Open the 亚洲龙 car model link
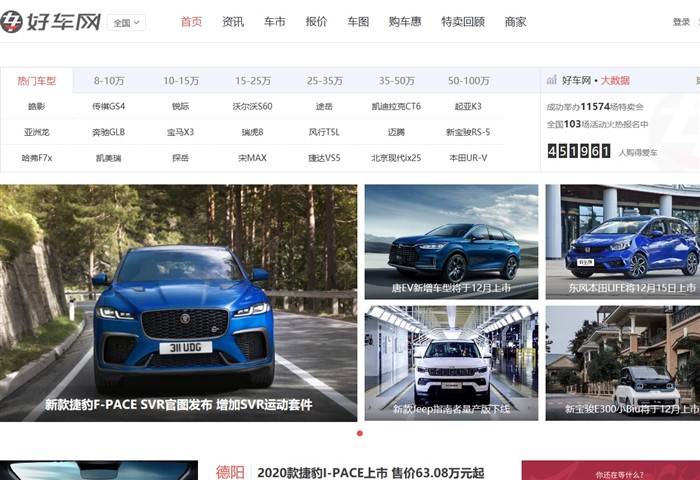Screen dimensions: 700x480 [37, 132]
